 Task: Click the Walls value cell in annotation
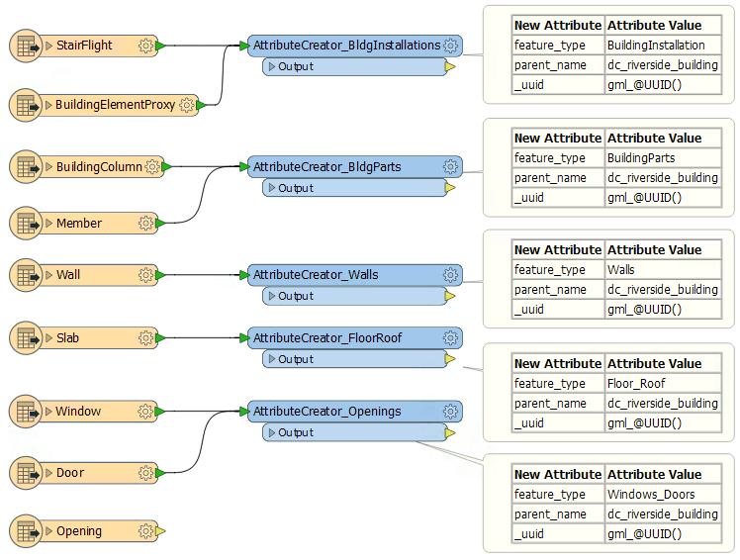coord(663,270)
